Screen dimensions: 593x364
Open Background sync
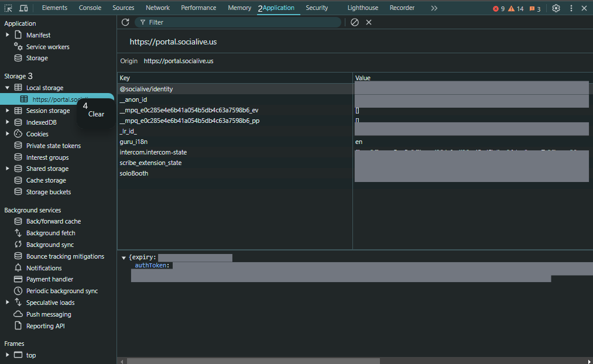pyautogui.click(x=50, y=245)
